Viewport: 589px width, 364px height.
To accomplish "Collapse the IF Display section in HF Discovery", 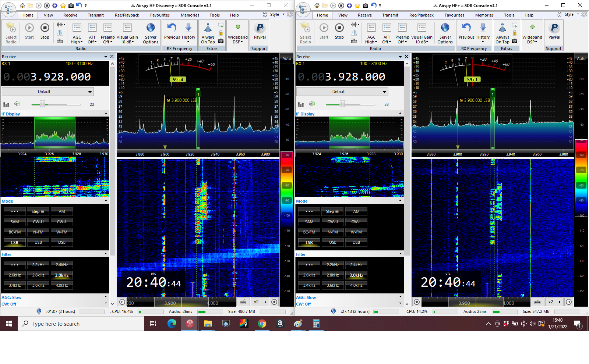I will 106,114.
